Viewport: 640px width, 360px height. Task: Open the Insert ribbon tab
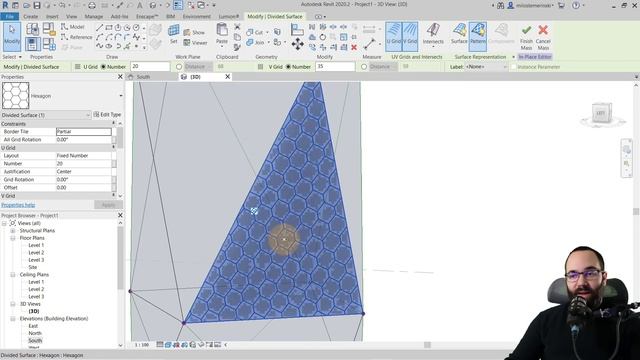[x=52, y=16]
